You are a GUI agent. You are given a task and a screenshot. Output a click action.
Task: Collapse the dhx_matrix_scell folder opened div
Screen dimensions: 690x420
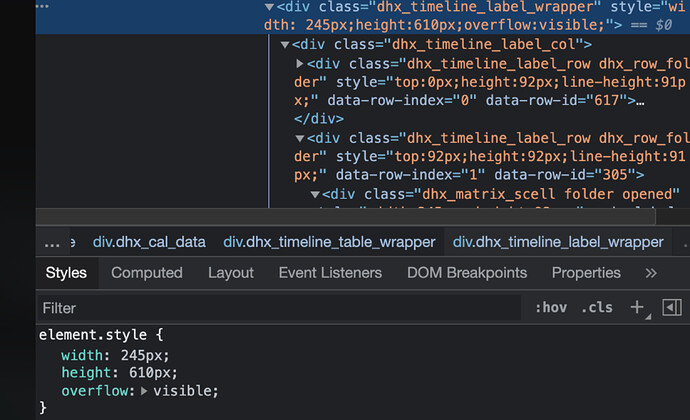[x=315, y=194]
